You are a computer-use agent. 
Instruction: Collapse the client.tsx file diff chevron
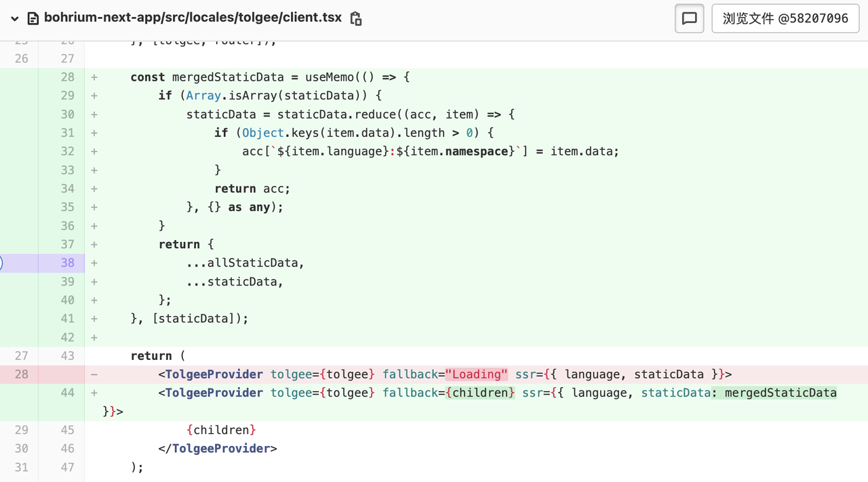pos(14,18)
